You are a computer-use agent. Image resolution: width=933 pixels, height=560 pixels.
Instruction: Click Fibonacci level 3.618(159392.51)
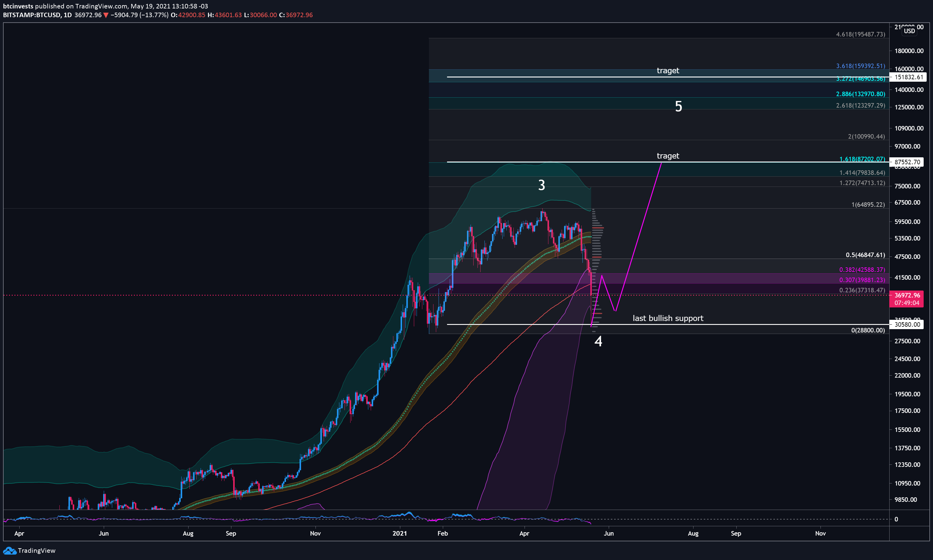(860, 66)
